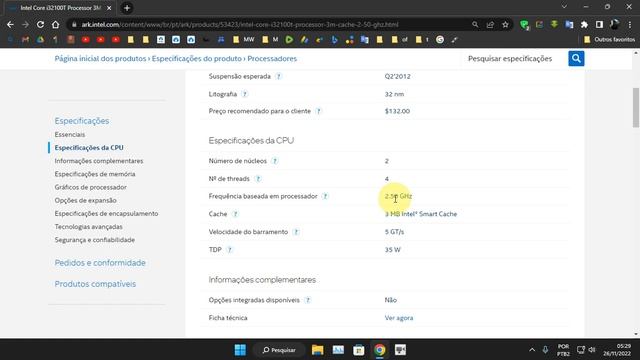Select Especificações de encapsulamento in sidebar
Image resolution: width=640 pixels, height=360 pixels.
106,213
